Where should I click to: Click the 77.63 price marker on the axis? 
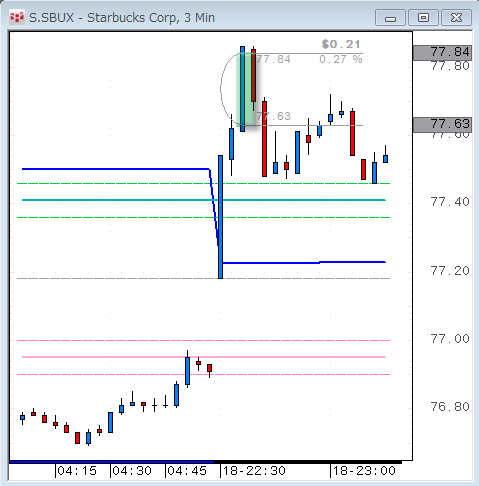coord(442,124)
